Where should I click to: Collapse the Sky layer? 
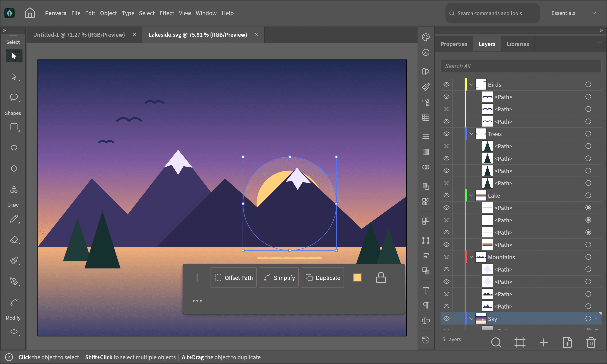[x=471, y=318]
